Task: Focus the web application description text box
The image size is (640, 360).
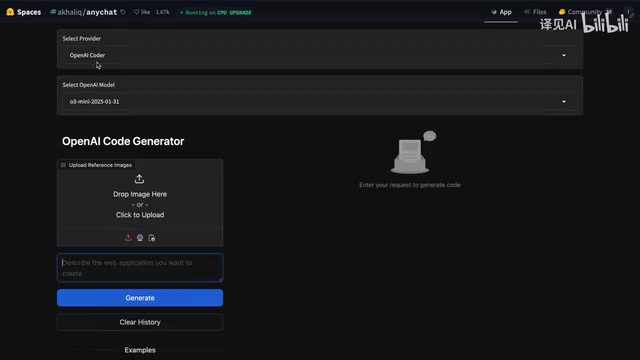Action: click(x=140, y=268)
